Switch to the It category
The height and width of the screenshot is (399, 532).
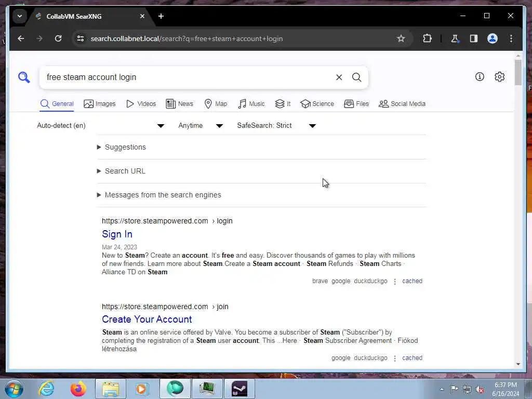(283, 104)
